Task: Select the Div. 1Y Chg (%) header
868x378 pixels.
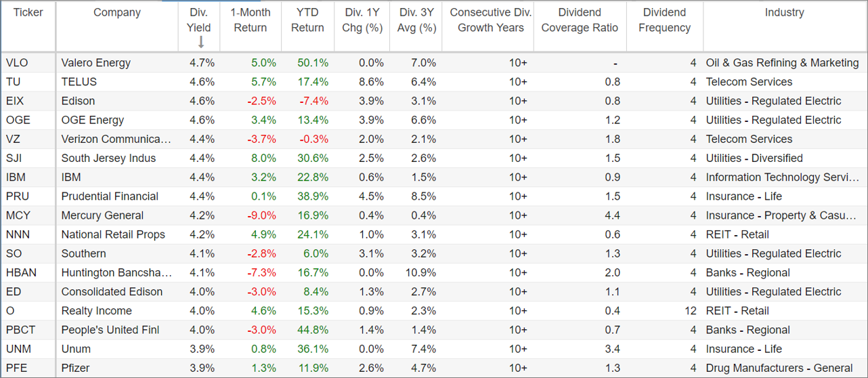Action: click(362, 20)
